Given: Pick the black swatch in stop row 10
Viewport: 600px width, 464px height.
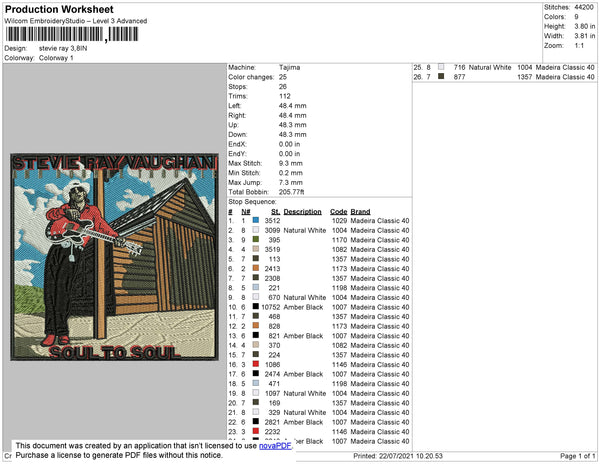Looking at the screenshot, I should point(256,307).
